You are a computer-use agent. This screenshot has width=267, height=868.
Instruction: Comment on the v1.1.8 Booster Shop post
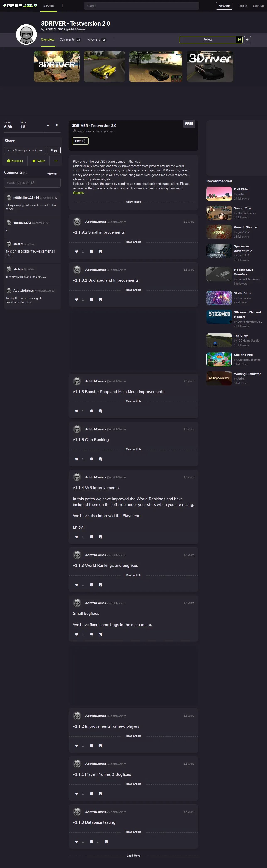[x=91, y=411]
